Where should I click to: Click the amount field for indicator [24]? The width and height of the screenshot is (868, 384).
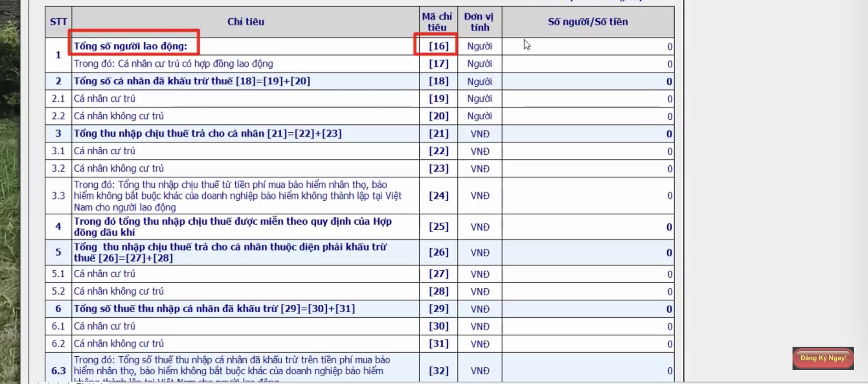[x=588, y=196]
